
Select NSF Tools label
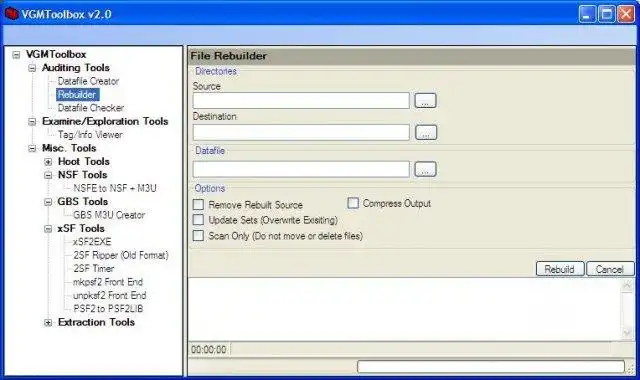tap(82, 175)
